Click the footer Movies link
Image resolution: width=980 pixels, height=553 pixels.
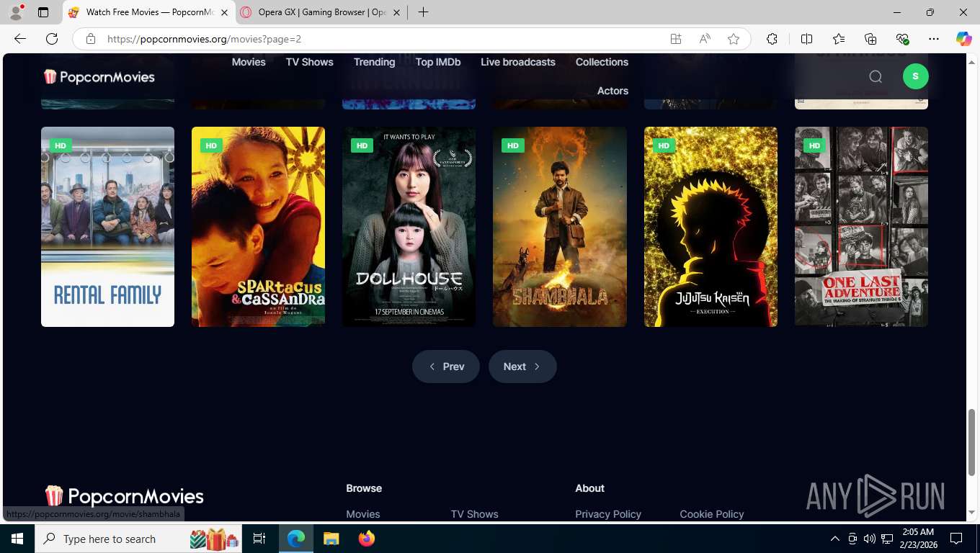(x=363, y=514)
